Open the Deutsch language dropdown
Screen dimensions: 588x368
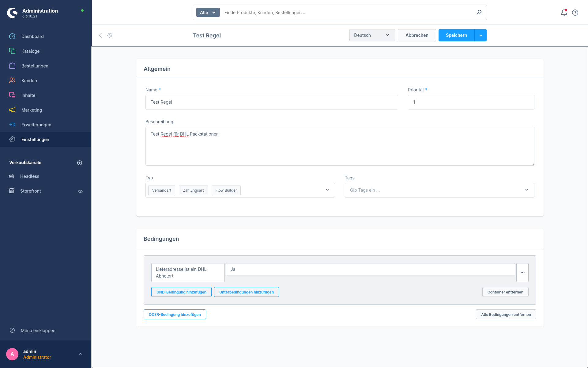tap(372, 35)
